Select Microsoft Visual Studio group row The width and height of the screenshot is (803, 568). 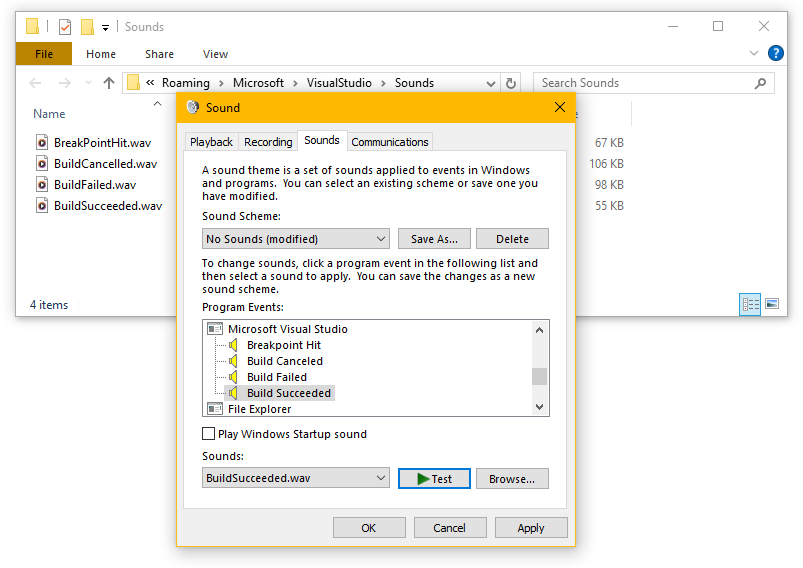tap(287, 329)
